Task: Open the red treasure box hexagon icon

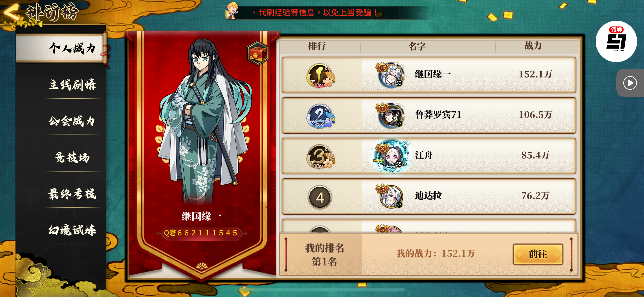Action: pos(258,53)
